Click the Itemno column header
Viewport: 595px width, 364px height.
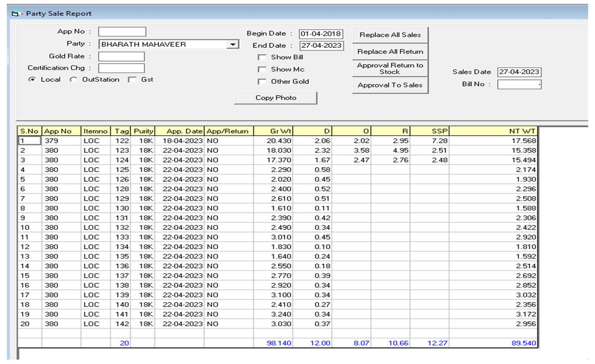[95, 131]
